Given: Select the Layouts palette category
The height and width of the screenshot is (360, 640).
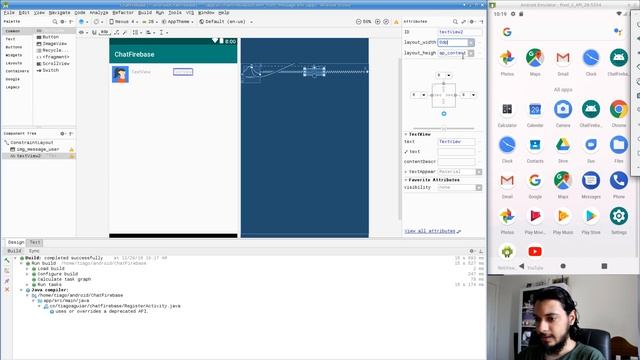Looking at the screenshot, I should [x=13, y=63].
